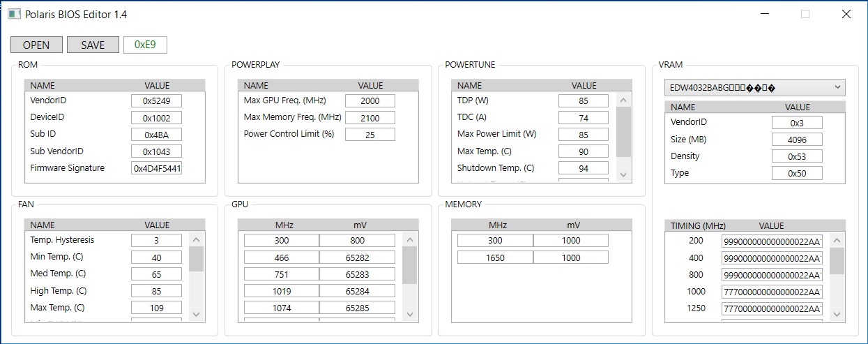Edit the ROM DeviceID value 0x1002
The image size is (868, 344).
point(156,118)
